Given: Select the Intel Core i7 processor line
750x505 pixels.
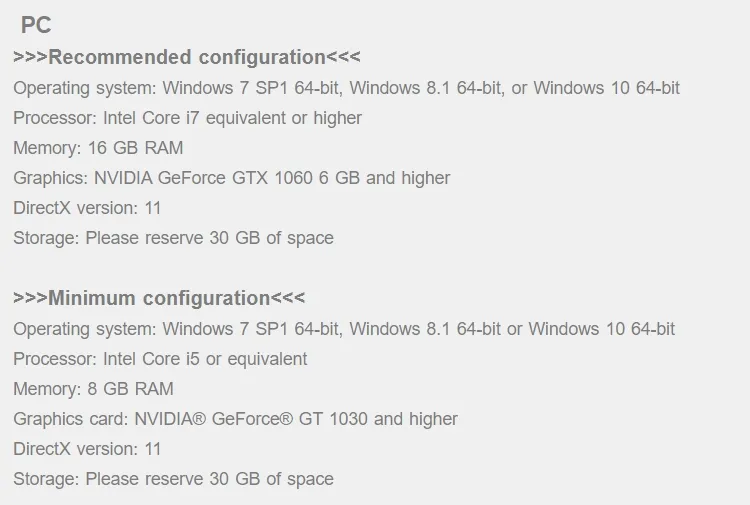Looking at the screenshot, I should click(187, 118).
